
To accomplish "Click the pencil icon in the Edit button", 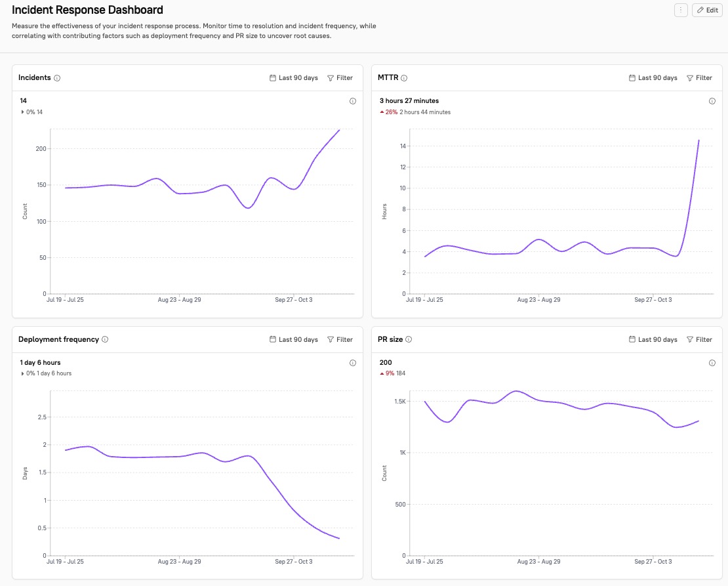I will (699, 10).
